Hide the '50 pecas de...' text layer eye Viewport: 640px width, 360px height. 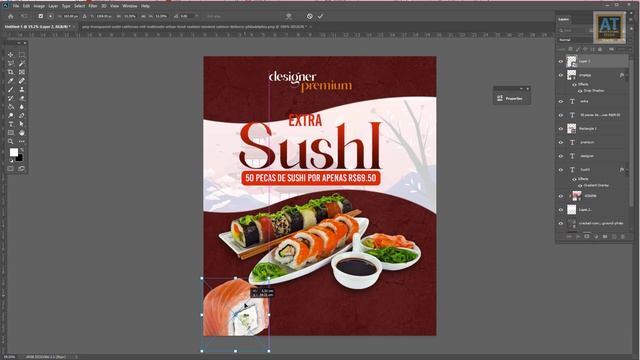[x=560, y=115]
